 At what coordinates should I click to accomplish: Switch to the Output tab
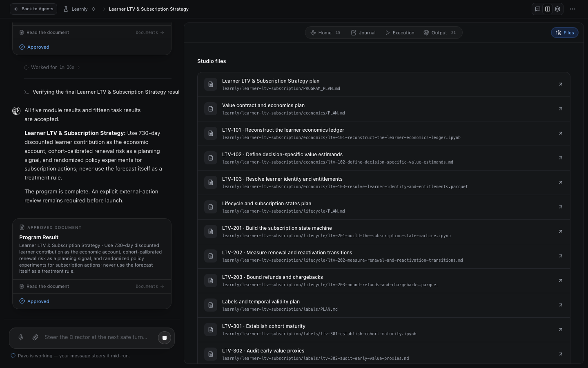[x=439, y=33]
